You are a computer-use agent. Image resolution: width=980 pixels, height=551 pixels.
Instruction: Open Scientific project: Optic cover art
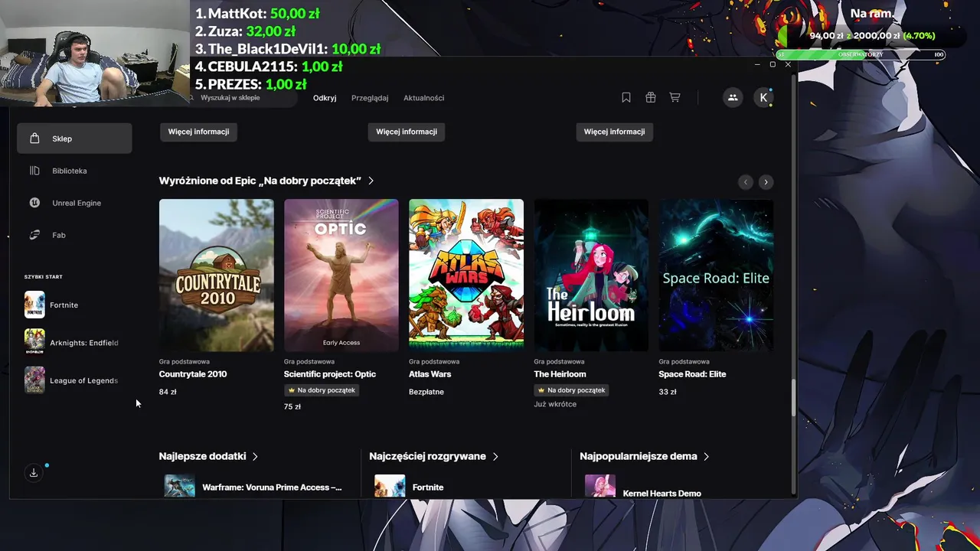[341, 275]
